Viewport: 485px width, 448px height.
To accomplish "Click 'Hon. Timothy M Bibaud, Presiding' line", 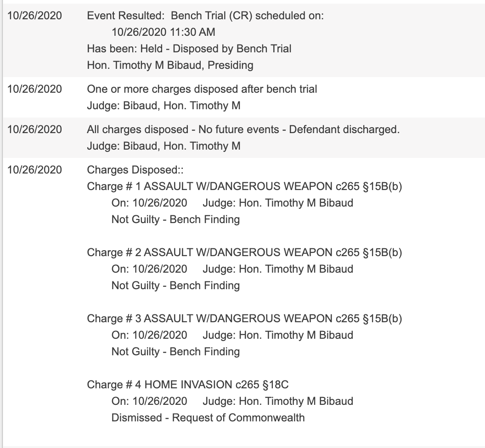I will (x=170, y=65).
